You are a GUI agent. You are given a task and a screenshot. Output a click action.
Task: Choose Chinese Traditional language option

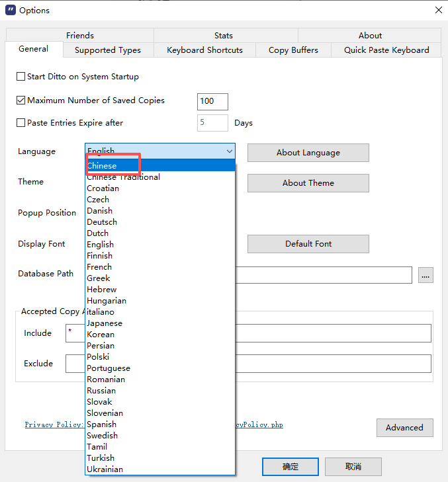[160, 177]
